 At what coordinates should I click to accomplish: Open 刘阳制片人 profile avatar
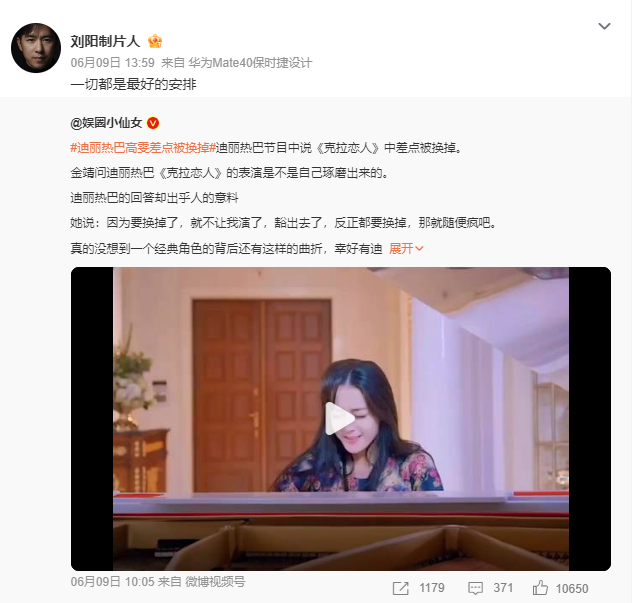36,48
